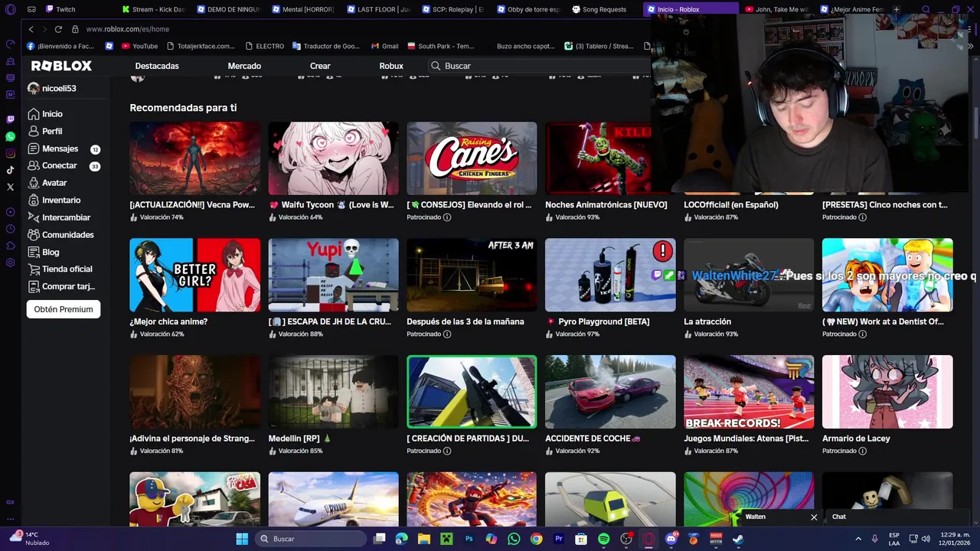
Task: Open Medellín [RP] game title
Action: click(299, 439)
